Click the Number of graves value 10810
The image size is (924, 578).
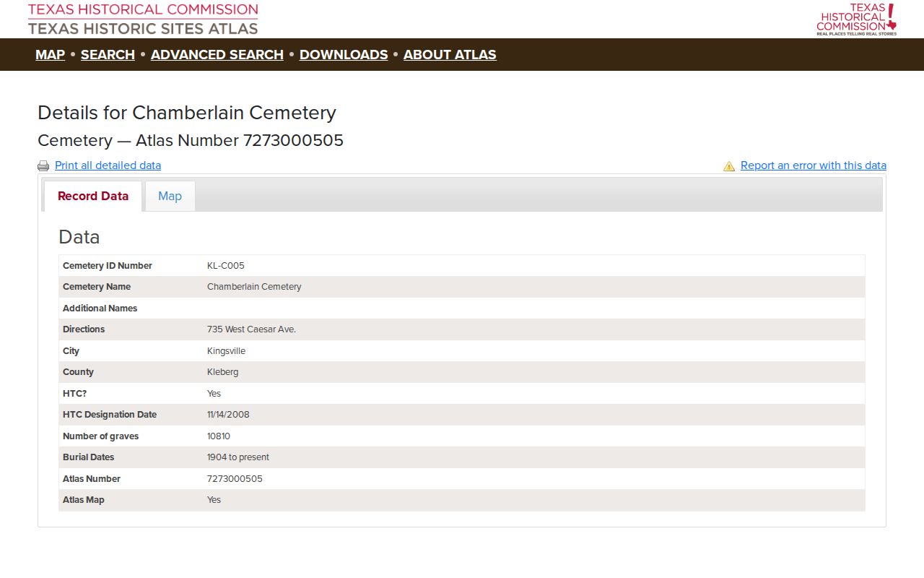tap(219, 436)
